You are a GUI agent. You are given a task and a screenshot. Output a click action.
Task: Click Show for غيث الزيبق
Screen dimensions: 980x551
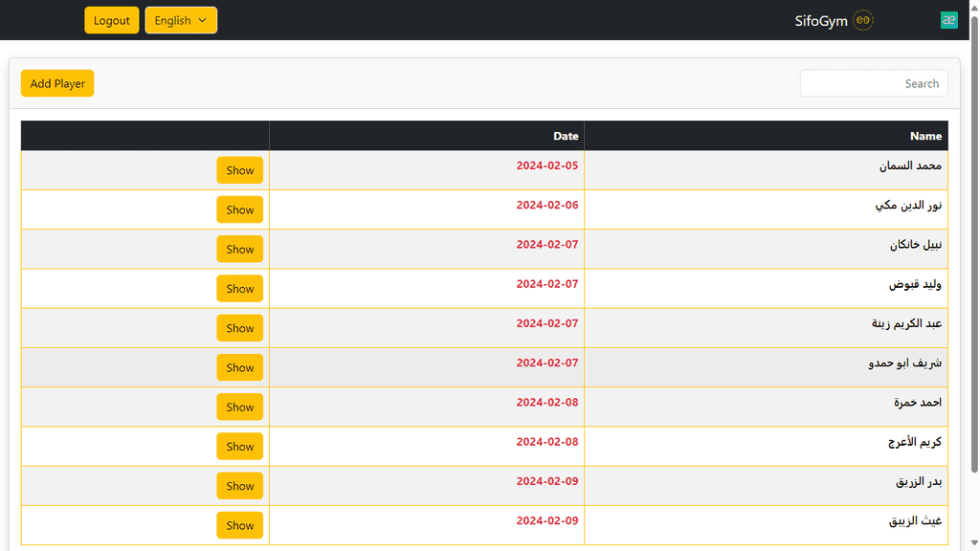point(240,525)
